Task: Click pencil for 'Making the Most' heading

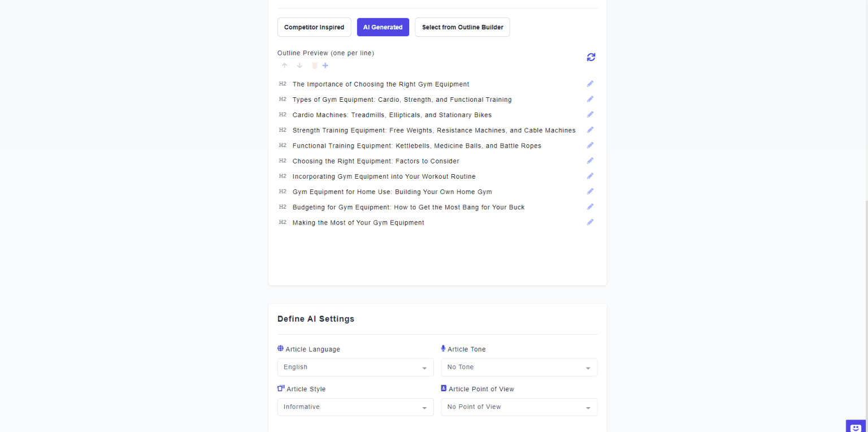Action: [590, 222]
